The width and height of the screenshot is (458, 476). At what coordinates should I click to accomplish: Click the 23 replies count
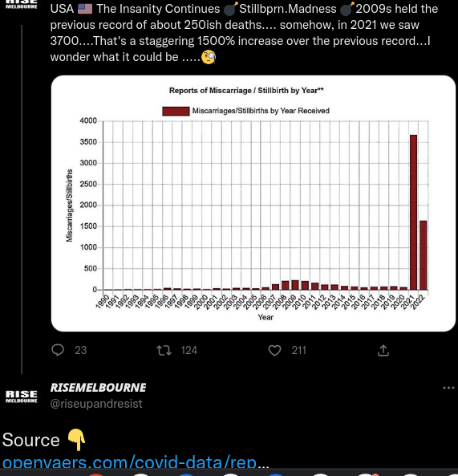(81, 350)
